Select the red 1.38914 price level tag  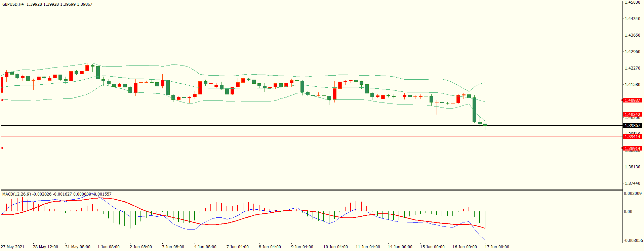[x=632, y=148]
